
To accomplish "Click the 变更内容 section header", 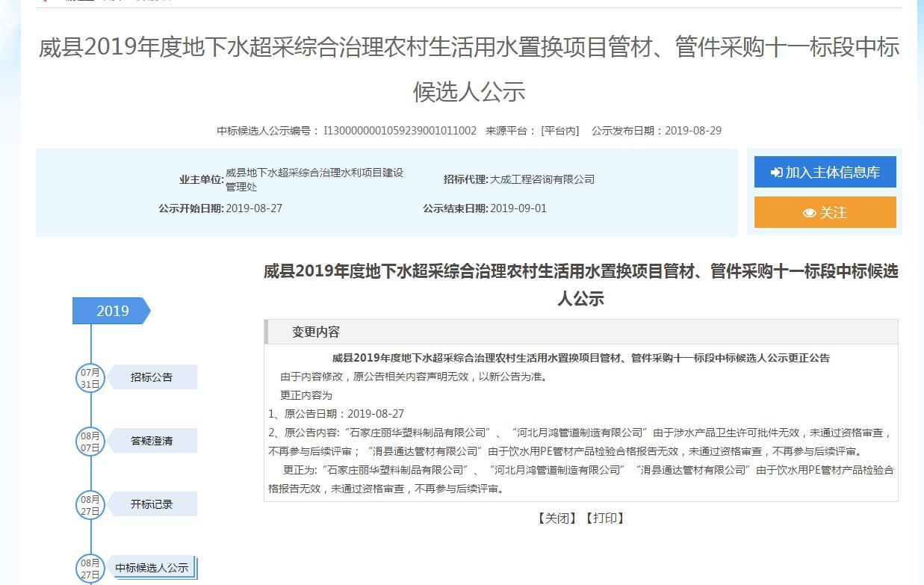I will coord(581,332).
